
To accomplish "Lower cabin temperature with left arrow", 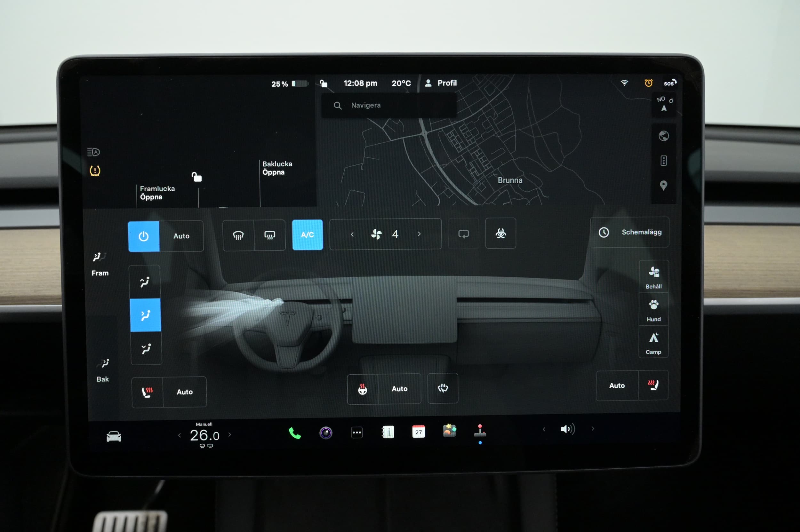I will 180,435.
